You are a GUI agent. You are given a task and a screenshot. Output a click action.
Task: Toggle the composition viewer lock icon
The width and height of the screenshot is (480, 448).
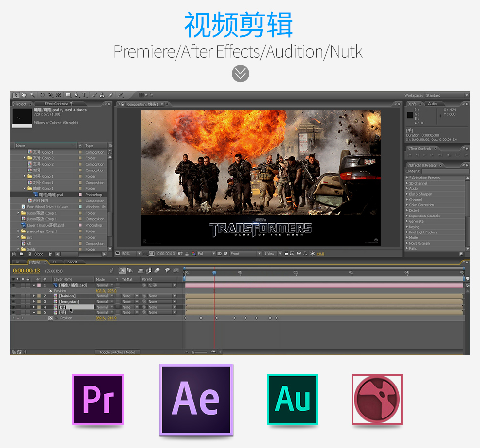[122, 104]
